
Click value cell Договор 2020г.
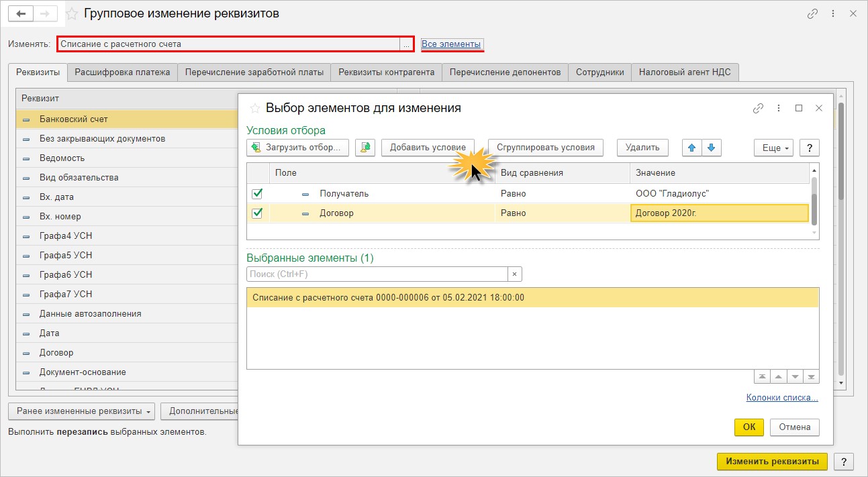coord(720,213)
